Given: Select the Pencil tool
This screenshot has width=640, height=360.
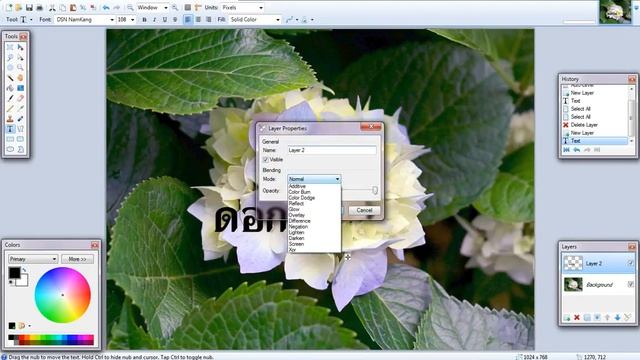Looking at the screenshot, I should pos(10,109).
